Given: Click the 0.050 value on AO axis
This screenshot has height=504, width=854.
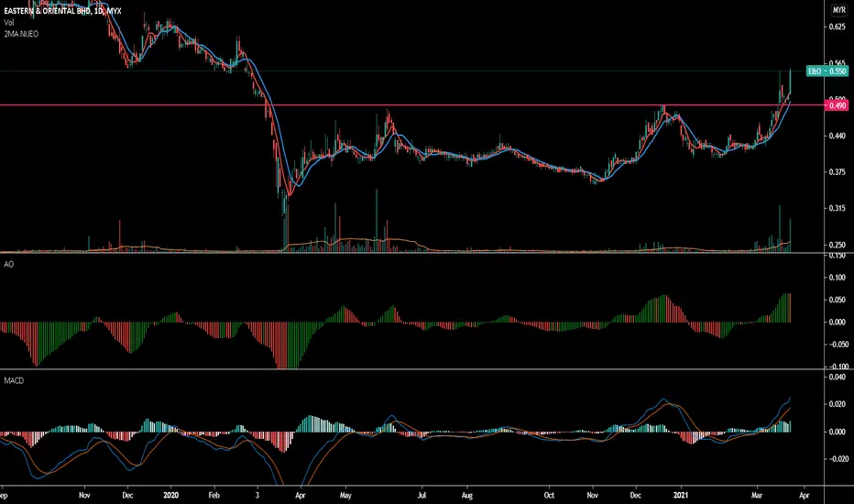Looking at the screenshot, I should coord(838,300).
